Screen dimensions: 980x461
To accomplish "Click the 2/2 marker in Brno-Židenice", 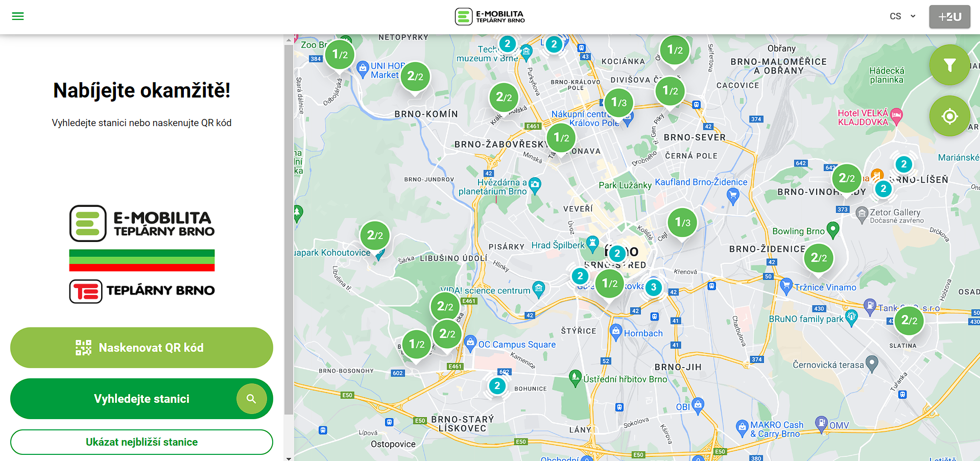I will [818, 258].
